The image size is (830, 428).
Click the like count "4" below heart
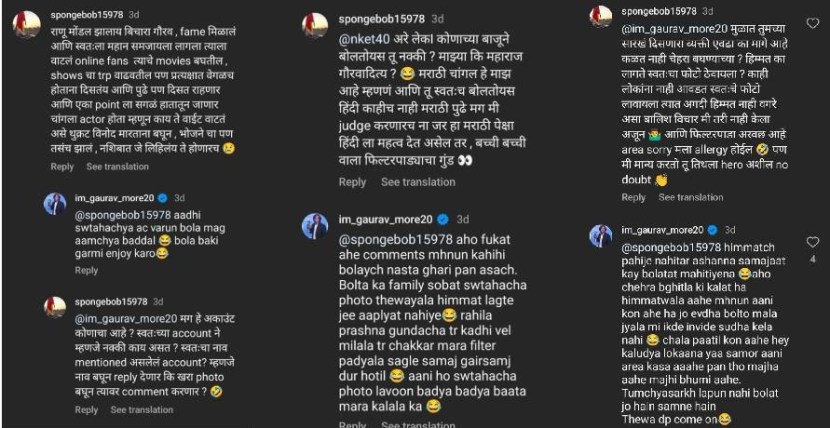coord(812,258)
